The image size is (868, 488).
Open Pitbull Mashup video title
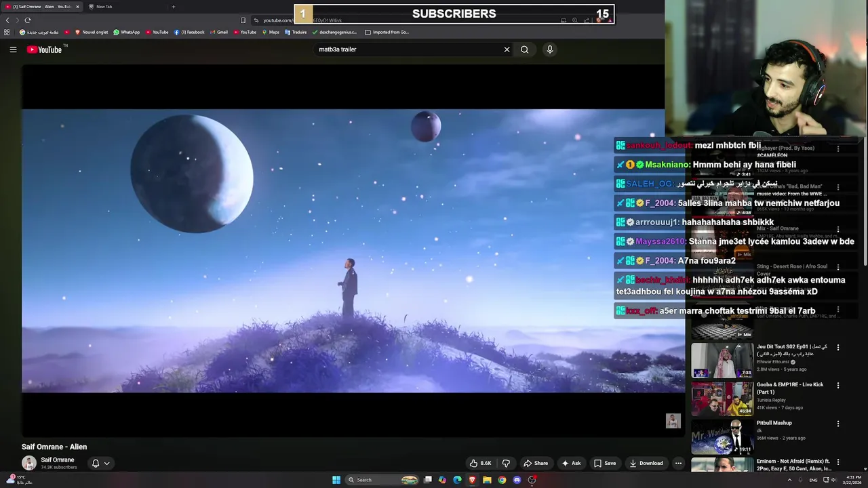774,423
